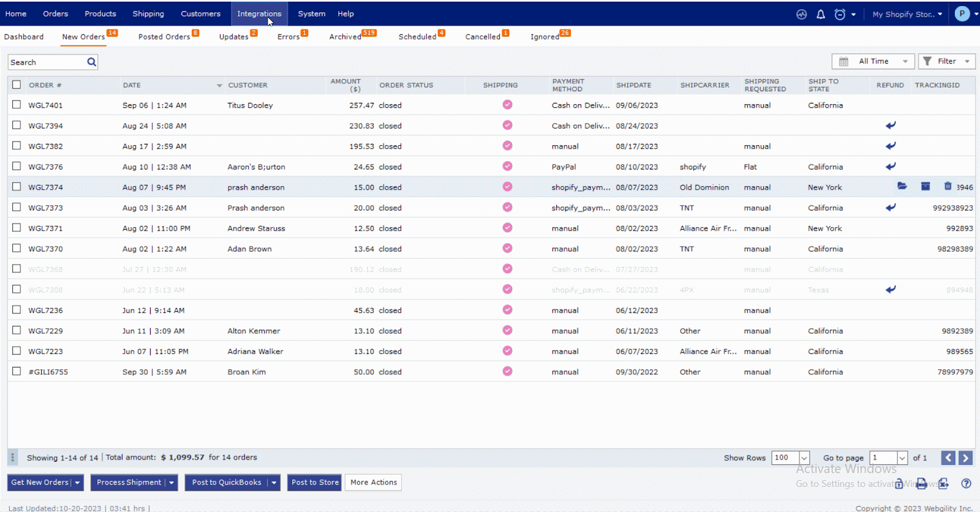Viewport: 980px width, 512px height.
Task: Open the notifications bell
Action: pos(821,14)
